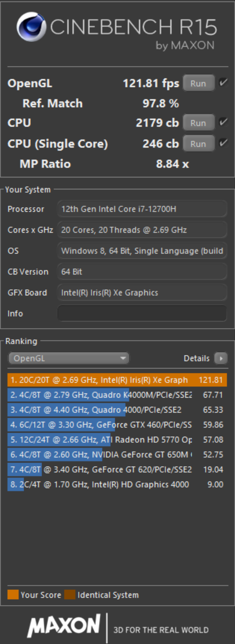The height and width of the screenshot is (644, 235).
Task: Run the OpenGL benchmark
Action: 199,83
